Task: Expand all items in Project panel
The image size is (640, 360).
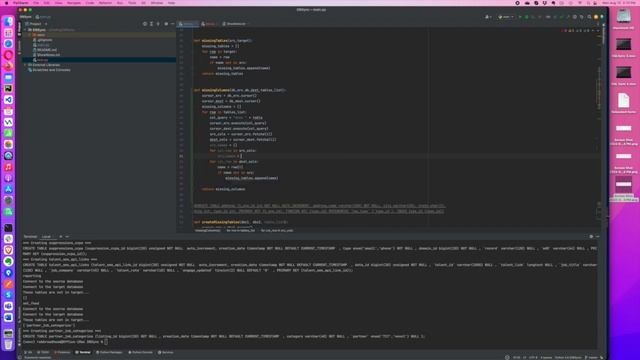Action: 151,24
